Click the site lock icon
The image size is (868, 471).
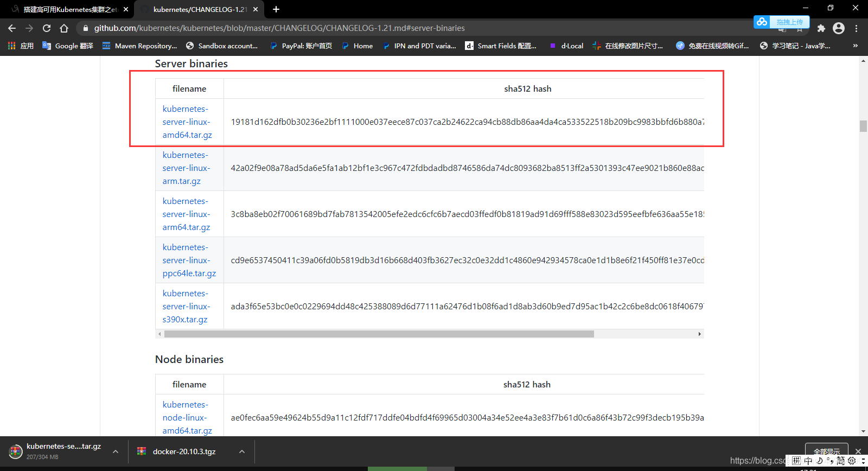(x=85, y=28)
